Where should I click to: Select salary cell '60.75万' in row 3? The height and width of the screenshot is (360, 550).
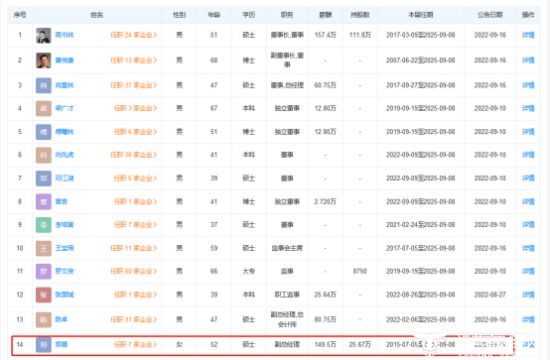pos(325,85)
